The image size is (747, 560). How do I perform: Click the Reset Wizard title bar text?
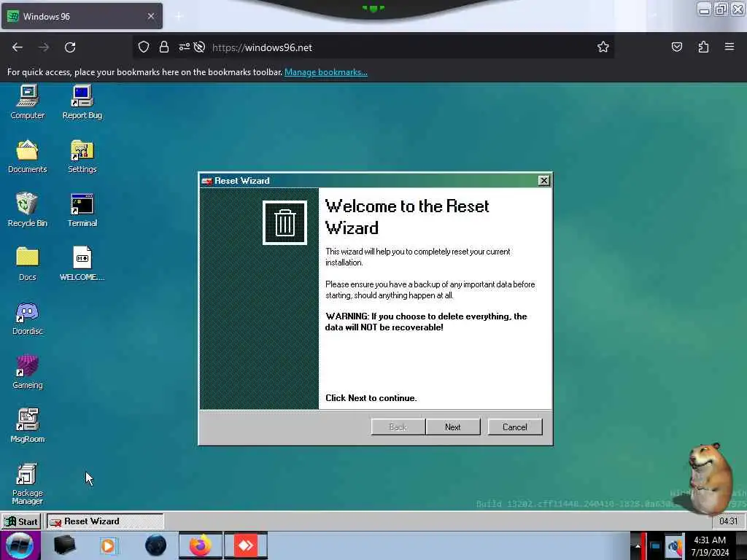click(x=242, y=181)
